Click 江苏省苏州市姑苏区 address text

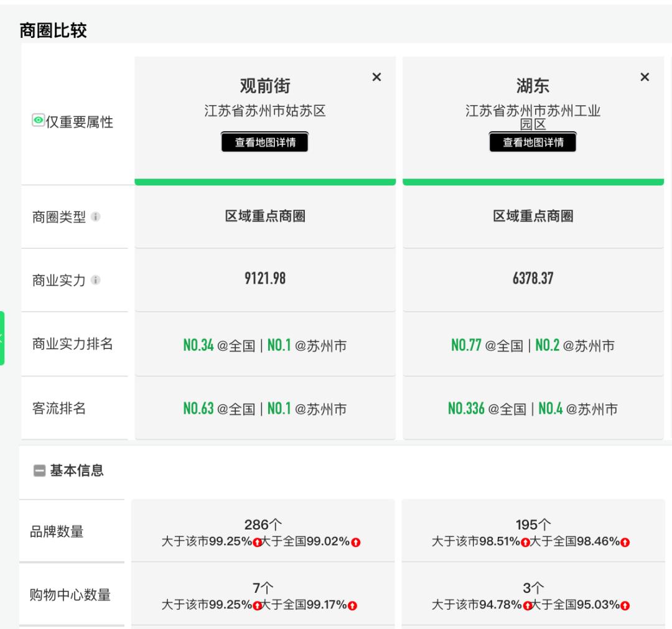pos(265,111)
